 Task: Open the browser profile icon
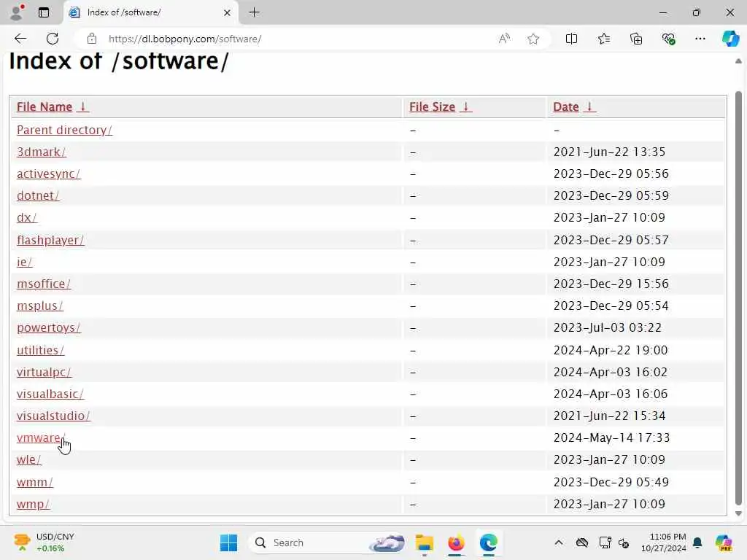(x=17, y=12)
